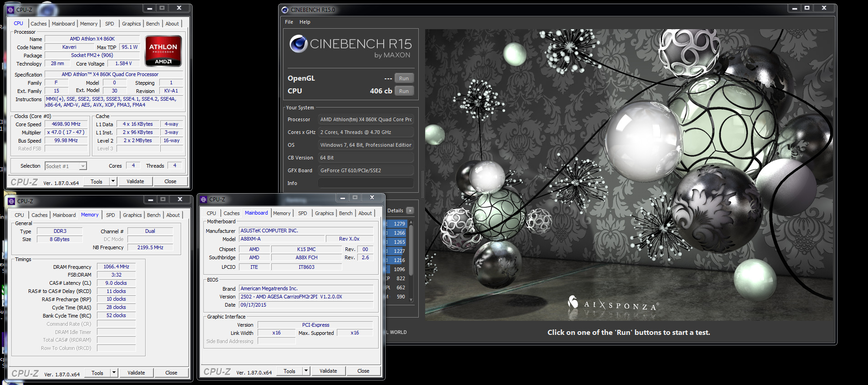Viewport: 868px width, 385px height.
Task: Select About tab in the Mainboard CPU-Z window
Action: [x=365, y=213]
